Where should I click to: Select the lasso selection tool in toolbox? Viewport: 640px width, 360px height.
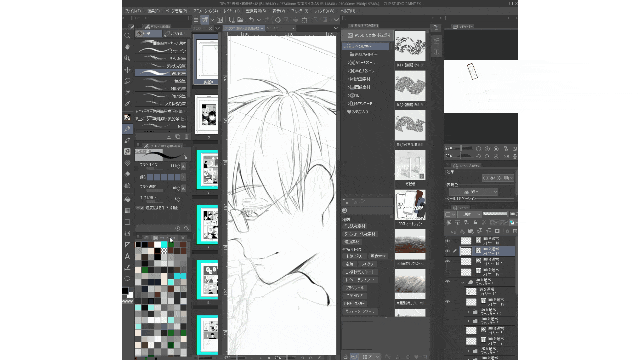[127, 81]
